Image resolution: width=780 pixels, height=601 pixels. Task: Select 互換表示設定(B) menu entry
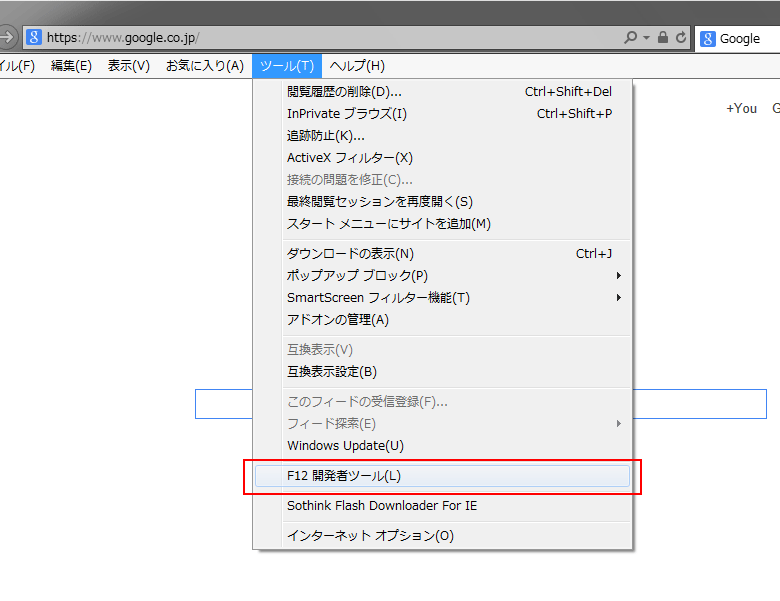(x=443, y=372)
